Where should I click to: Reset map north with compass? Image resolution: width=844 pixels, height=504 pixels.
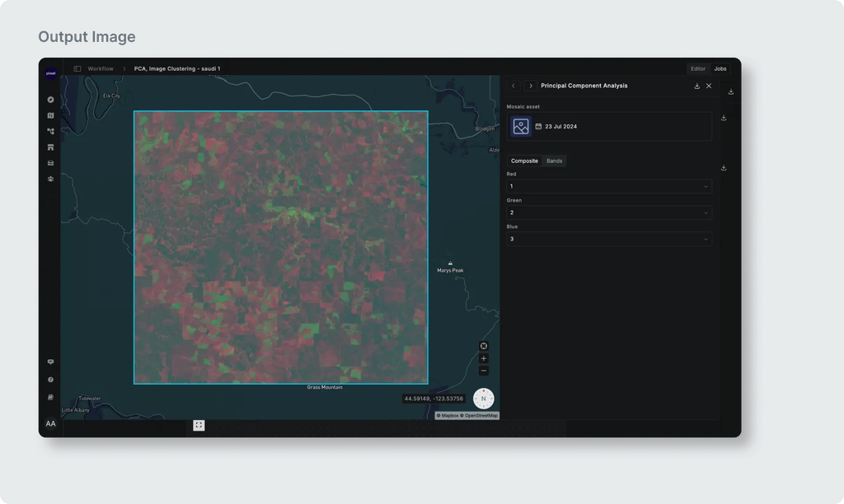pos(483,399)
